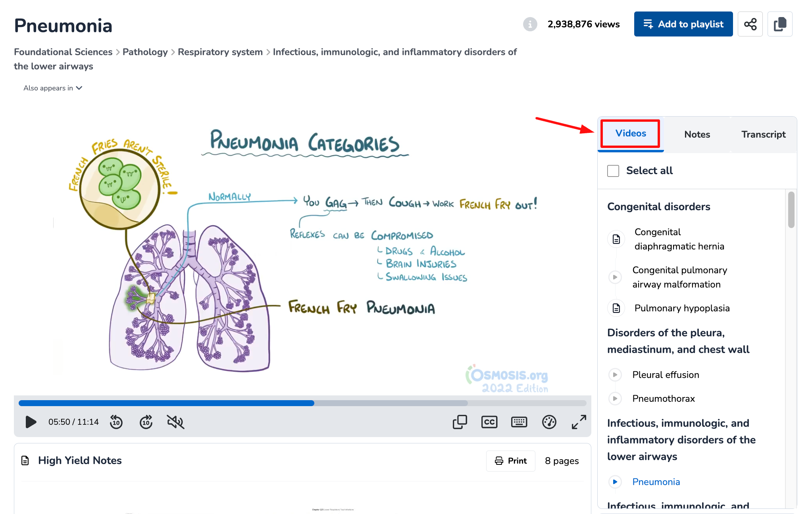Check the Select all checkbox
The height and width of the screenshot is (514, 812).
(x=613, y=171)
